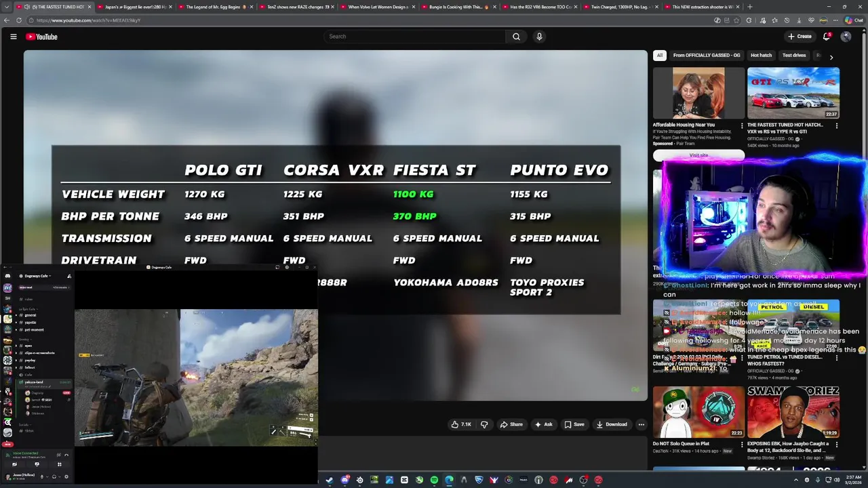This screenshot has width=868, height=488.
Task: Show hidden system tray icons chevron
Action: (796, 480)
